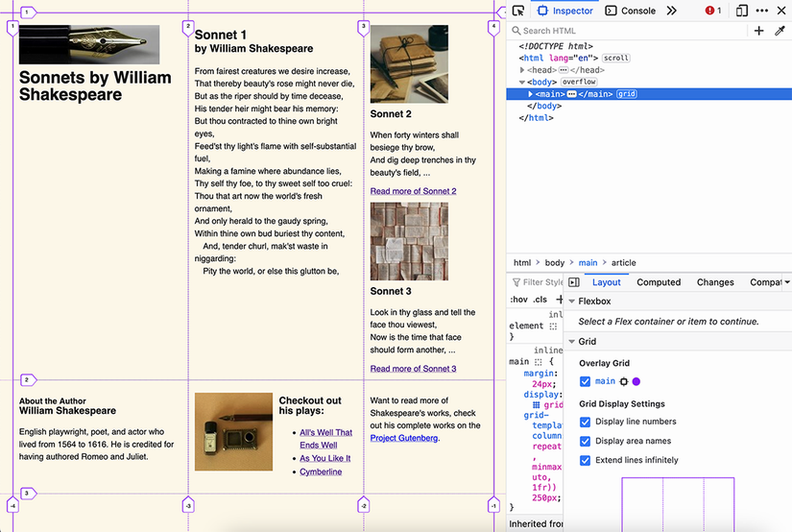Disable Display line numbers checkbox
792x532 pixels.
tap(586, 422)
